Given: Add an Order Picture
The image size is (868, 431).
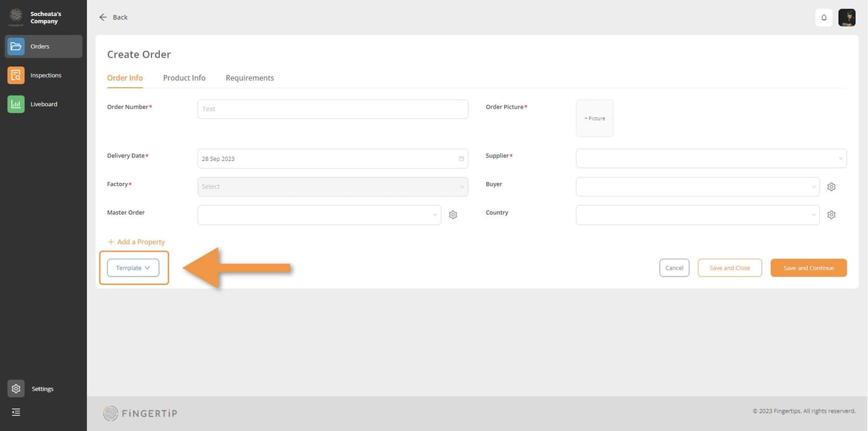Looking at the screenshot, I should (x=595, y=118).
